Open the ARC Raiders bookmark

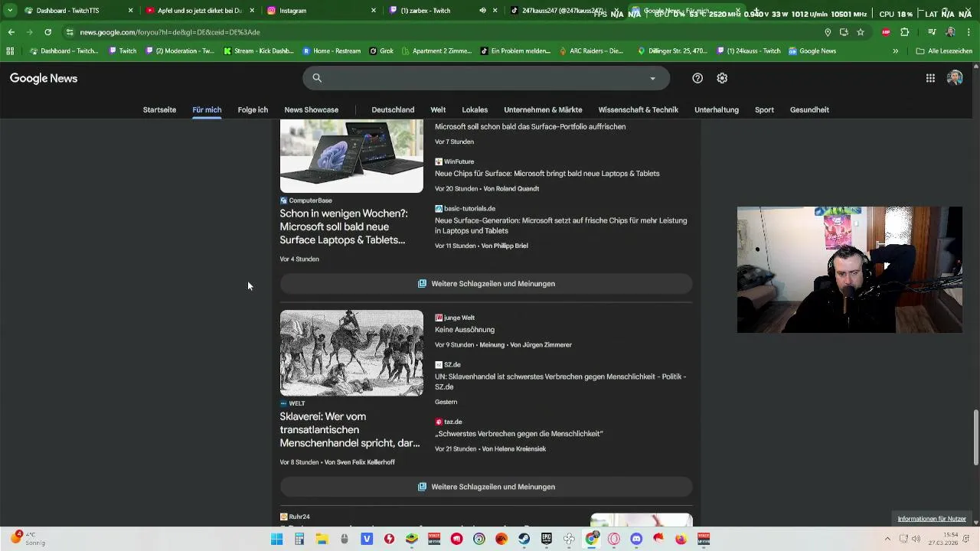592,51
